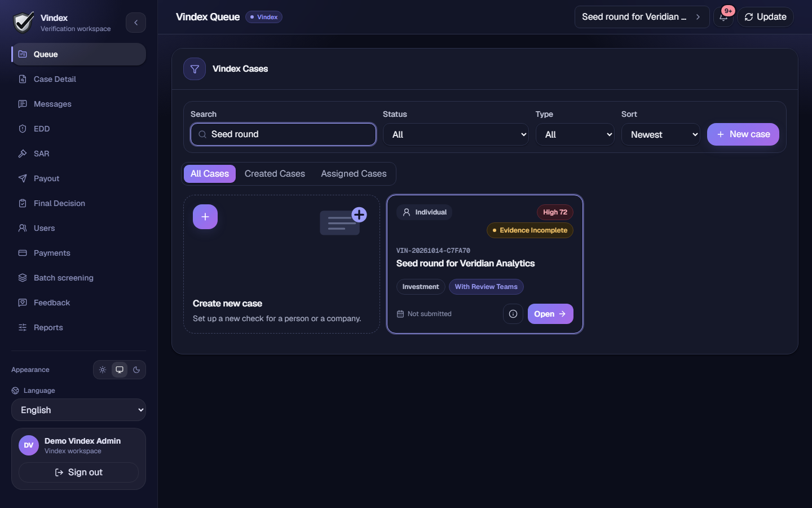812x508 pixels.
Task: Open the DV user avatar
Action: coord(29,445)
